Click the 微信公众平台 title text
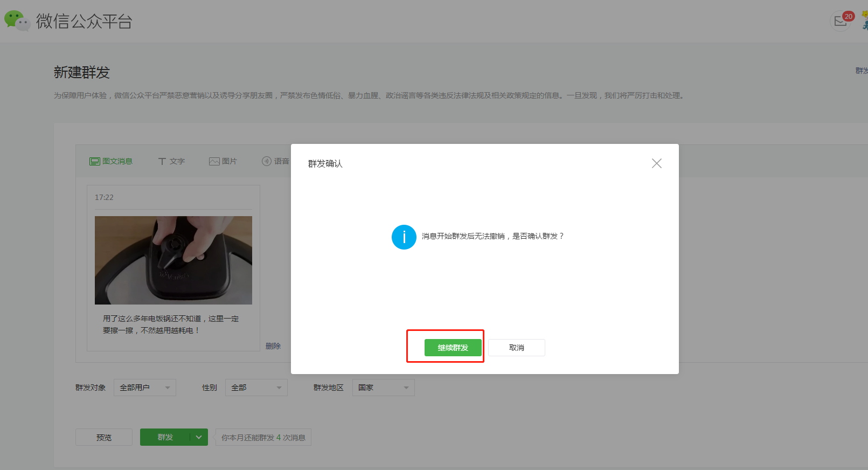The width and height of the screenshot is (868, 470). (x=84, y=21)
